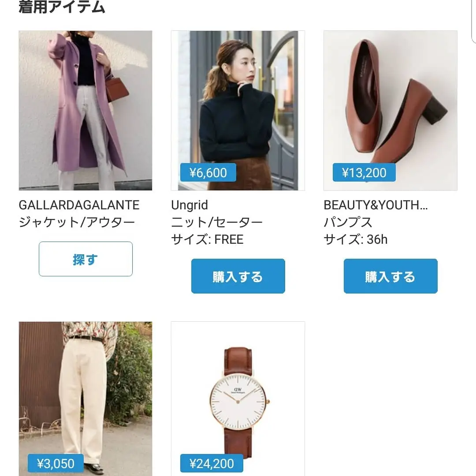The width and height of the screenshot is (476, 476).
Task: Open the brown BEAUTY&YOUTH pumps image
Action: [x=390, y=111]
